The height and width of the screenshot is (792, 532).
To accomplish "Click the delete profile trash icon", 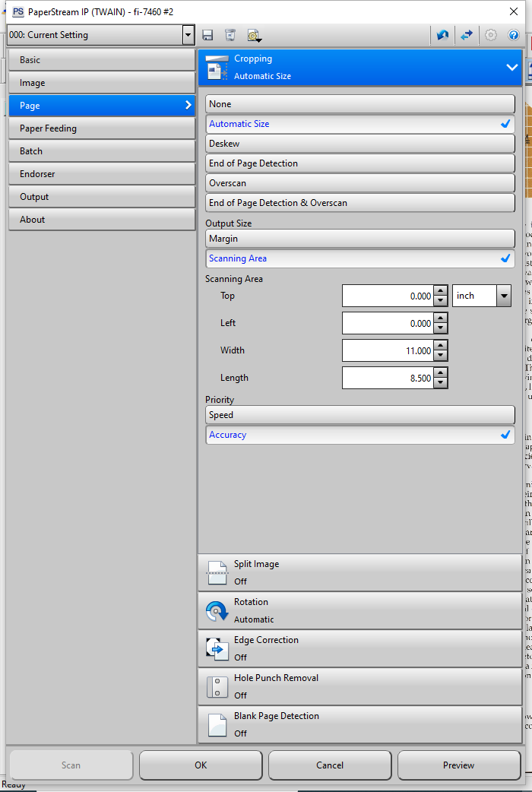I will point(230,35).
